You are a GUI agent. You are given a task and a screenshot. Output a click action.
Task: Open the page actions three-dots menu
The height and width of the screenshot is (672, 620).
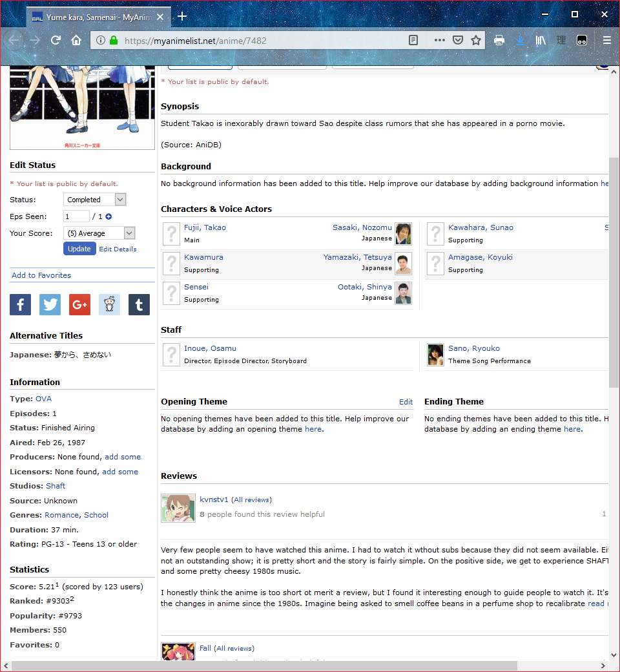click(x=440, y=40)
